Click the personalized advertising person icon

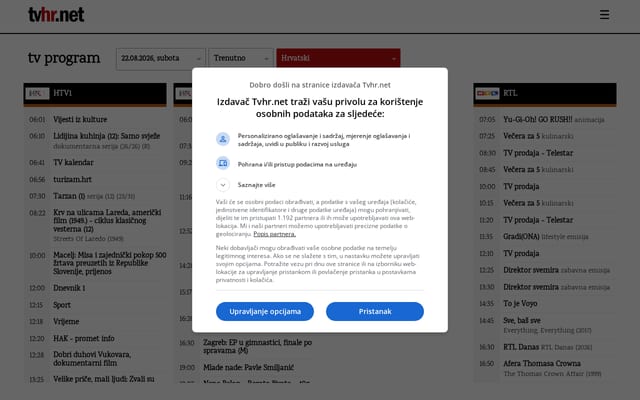pyautogui.click(x=223, y=139)
